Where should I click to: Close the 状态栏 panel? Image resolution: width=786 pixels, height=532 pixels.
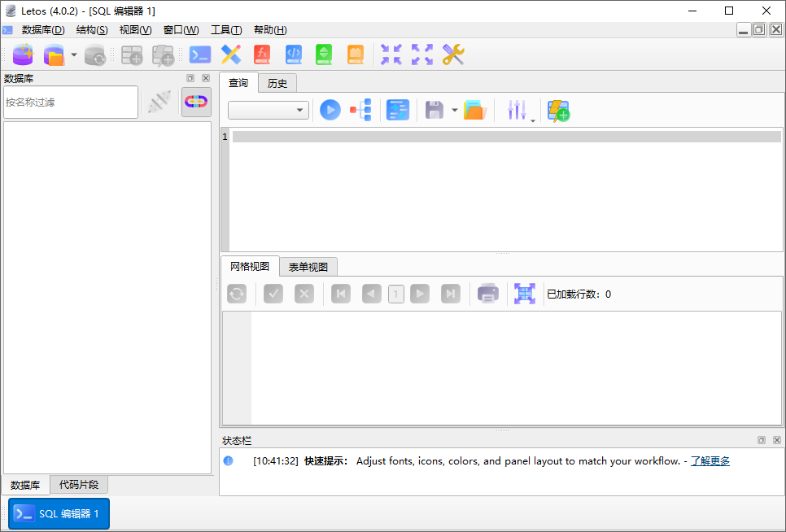[x=776, y=440]
